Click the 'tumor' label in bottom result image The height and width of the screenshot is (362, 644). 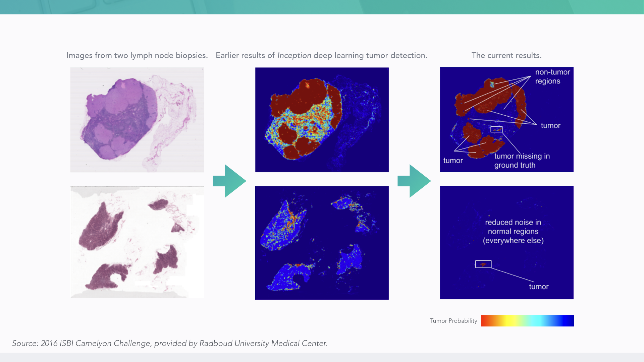coord(539,287)
